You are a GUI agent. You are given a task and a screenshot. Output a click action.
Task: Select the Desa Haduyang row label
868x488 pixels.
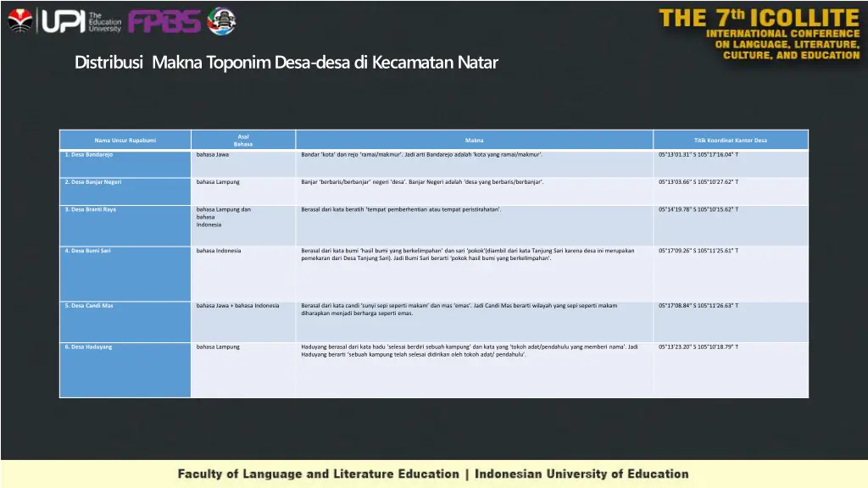pyautogui.click(x=88, y=347)
